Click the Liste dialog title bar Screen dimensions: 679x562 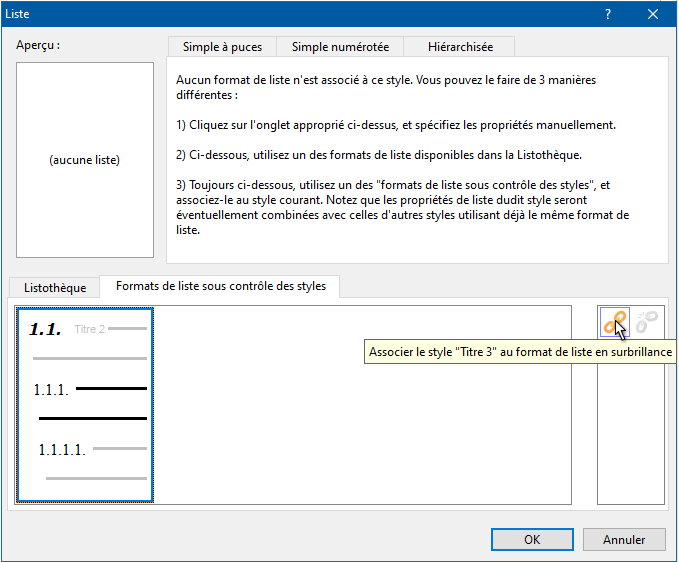(x=300, y=14)
